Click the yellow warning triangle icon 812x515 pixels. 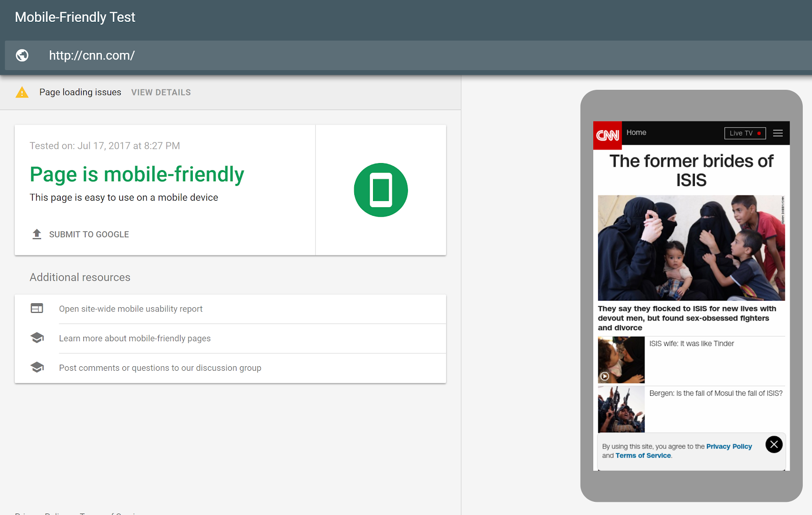pos(22,92)
